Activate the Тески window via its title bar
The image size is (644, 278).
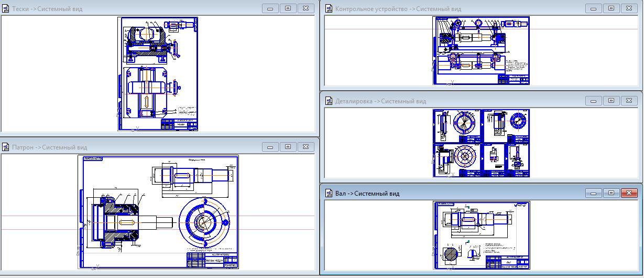coord(157,9)
